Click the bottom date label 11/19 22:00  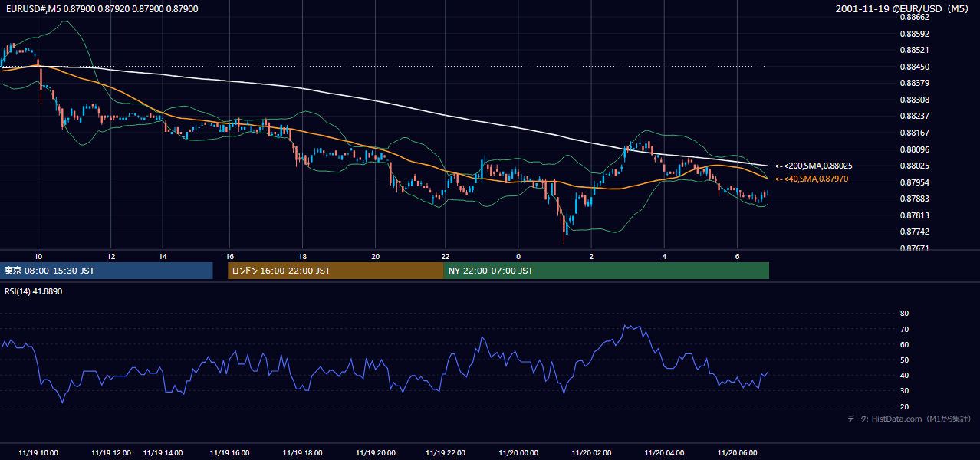444,452
